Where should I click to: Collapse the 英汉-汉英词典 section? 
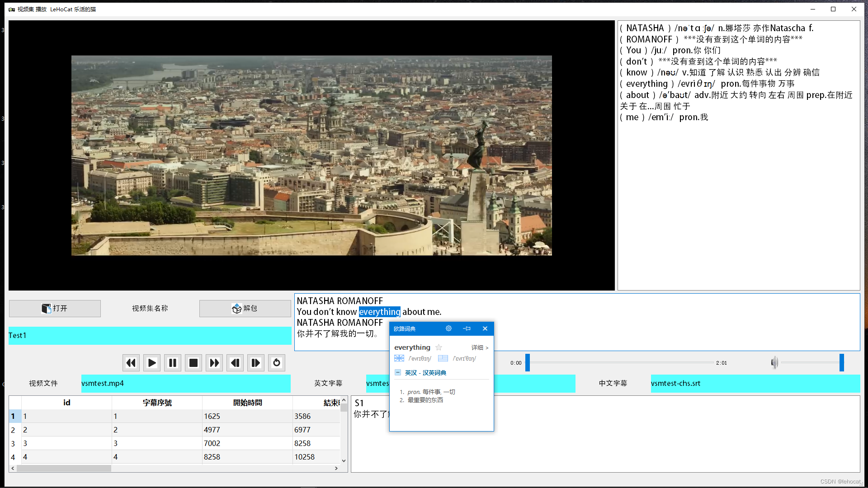tap(398, 373)
